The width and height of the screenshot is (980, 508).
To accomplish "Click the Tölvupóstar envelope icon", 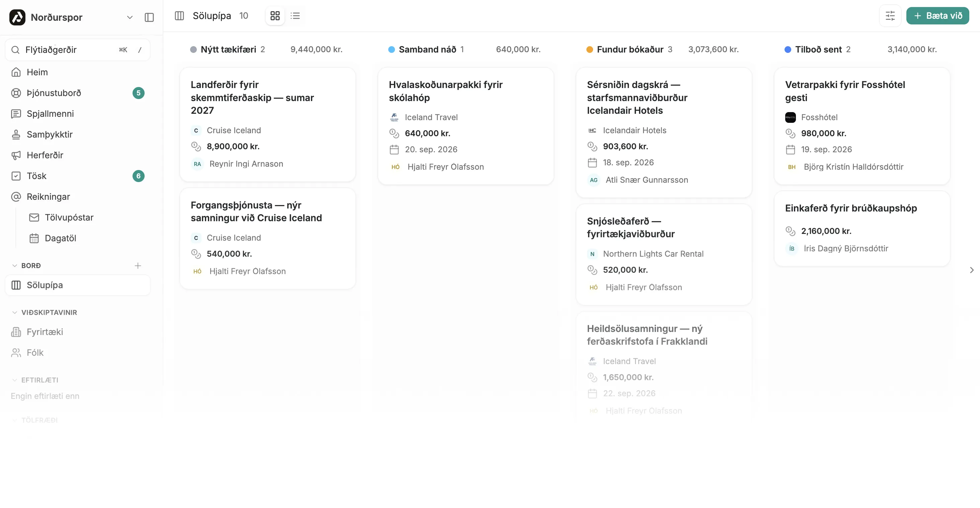I will pyautogui.click(x=34, y=218).
